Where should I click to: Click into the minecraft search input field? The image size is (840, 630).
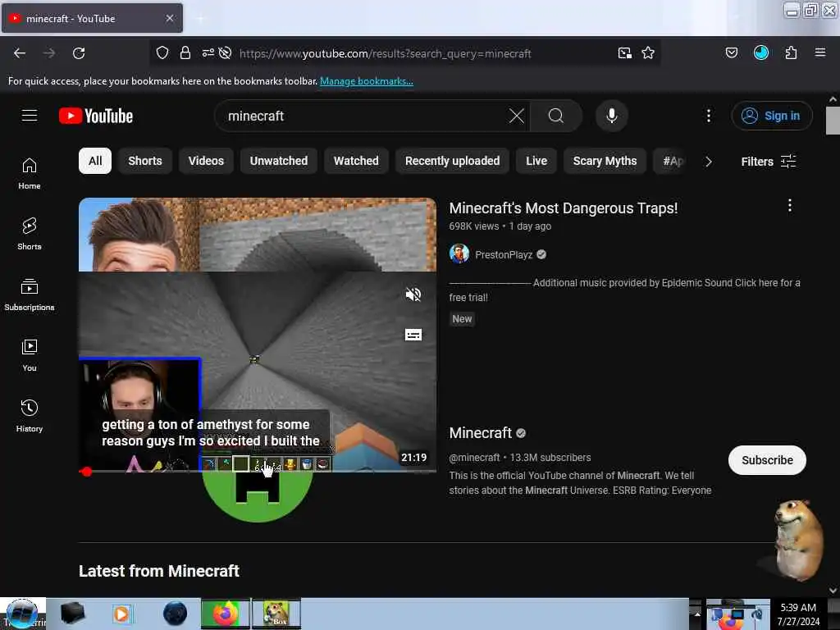click(x=364, y=116)
